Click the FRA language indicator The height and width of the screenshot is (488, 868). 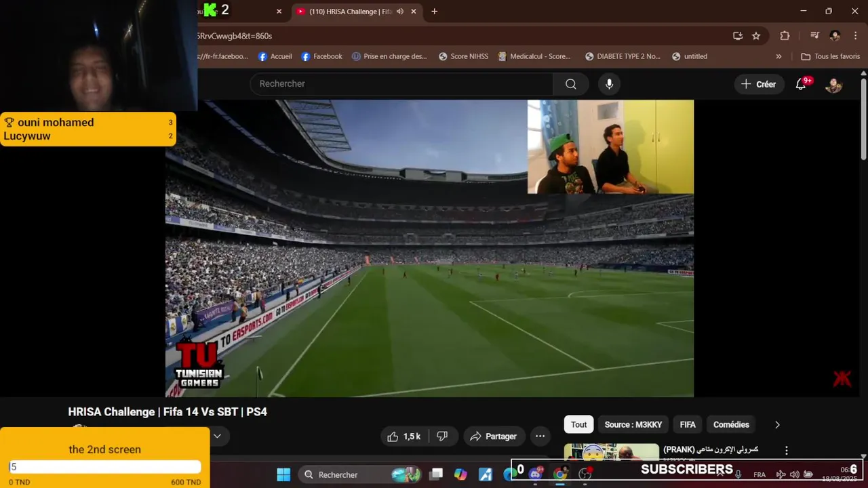pyautogui.click(x=759, y=474)
